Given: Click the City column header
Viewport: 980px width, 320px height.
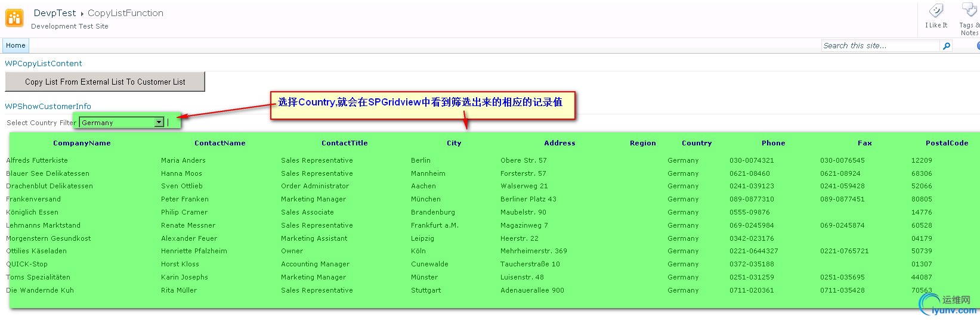Looking at the screenshot, I should coord(454,143).
